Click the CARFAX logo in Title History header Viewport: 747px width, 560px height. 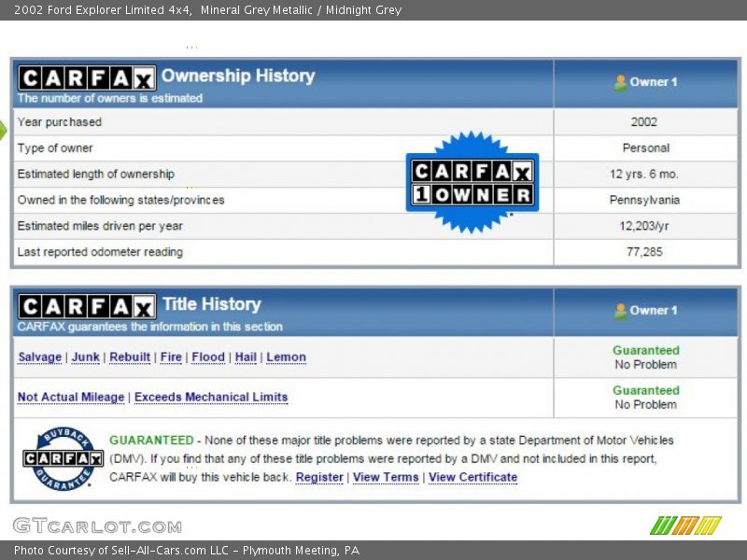[x=87, y=306]
